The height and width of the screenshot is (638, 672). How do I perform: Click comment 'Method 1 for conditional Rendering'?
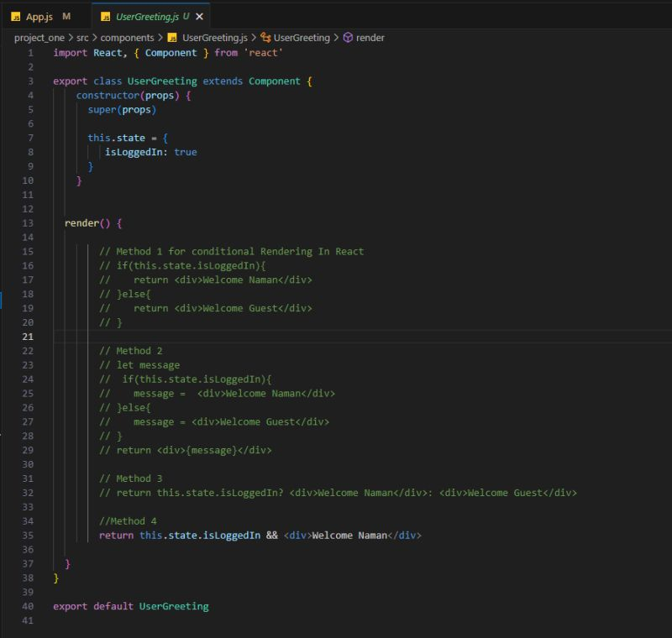pyautogui.click(x=232, y=252)
